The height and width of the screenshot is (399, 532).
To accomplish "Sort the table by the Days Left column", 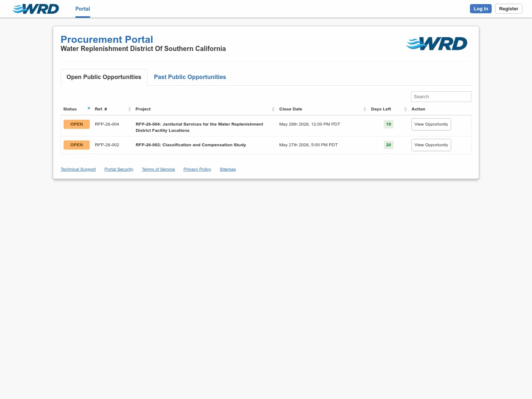I will pyautogui.click(x=389, y=109).
